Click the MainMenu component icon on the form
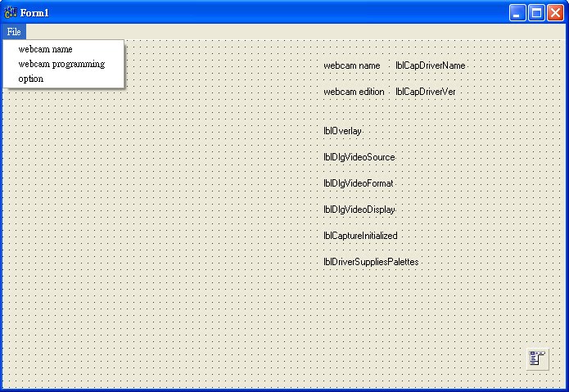 pos(537,359)
